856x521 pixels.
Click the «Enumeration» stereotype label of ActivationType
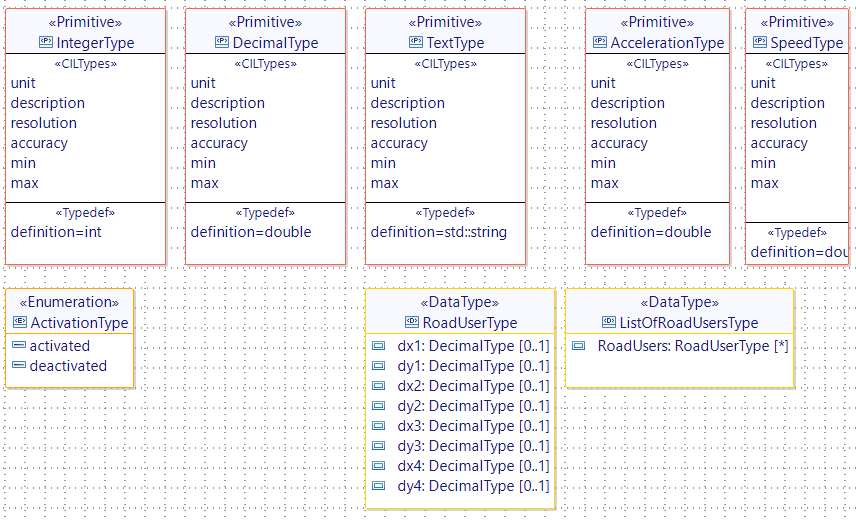[69, 302]
